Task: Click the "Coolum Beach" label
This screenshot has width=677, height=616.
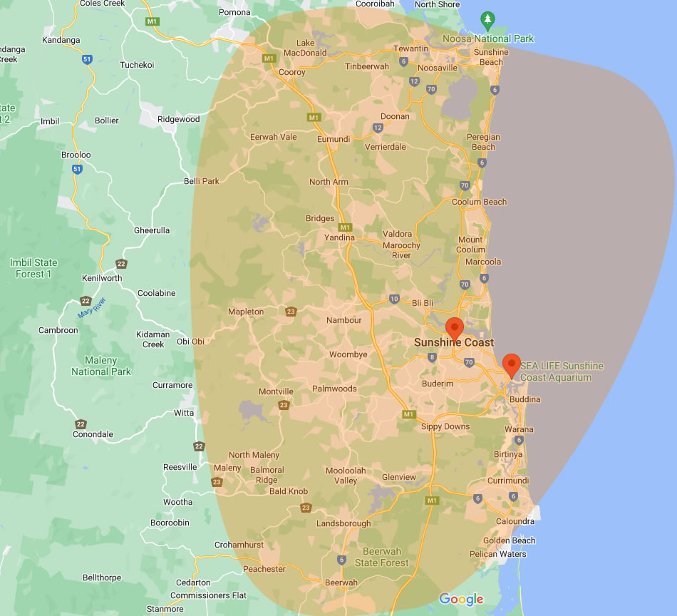Action: (480, 202)
